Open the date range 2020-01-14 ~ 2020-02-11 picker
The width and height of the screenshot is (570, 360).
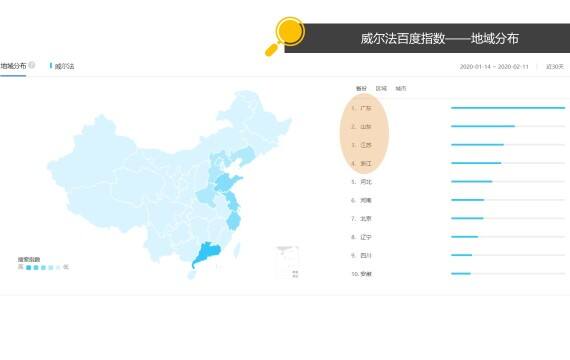point(494,67)
